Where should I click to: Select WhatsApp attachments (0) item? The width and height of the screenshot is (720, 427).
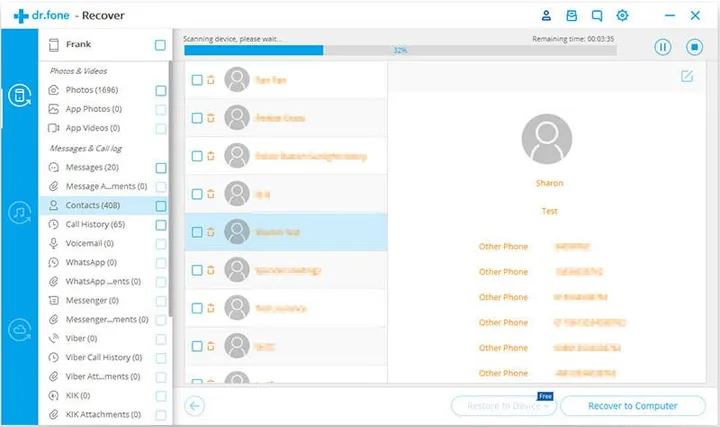pos(103,281)
